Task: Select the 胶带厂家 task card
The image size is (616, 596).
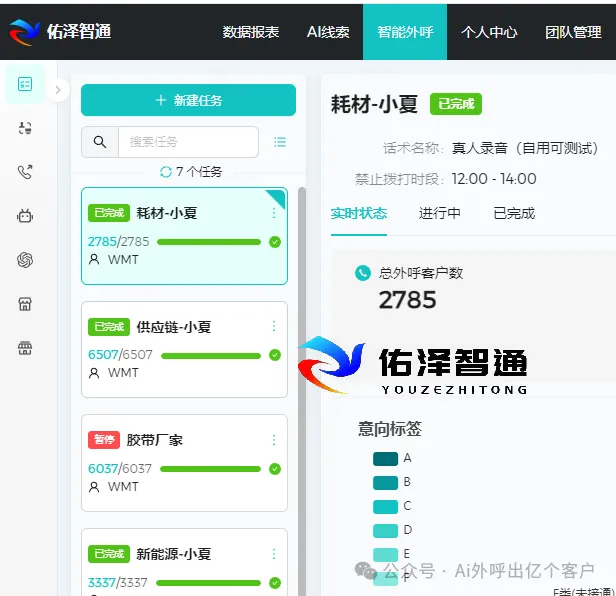Action: pos(184,463)
